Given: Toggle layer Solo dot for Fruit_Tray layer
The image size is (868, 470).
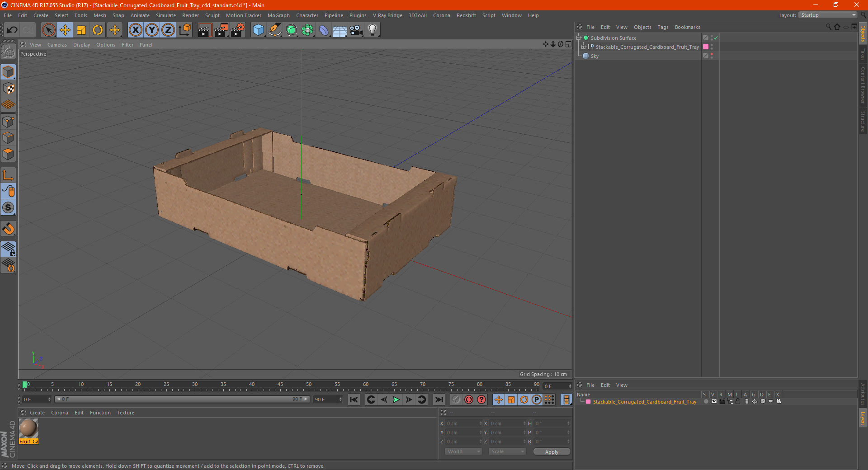Looking at the screenshot, I should click(706, 401).
